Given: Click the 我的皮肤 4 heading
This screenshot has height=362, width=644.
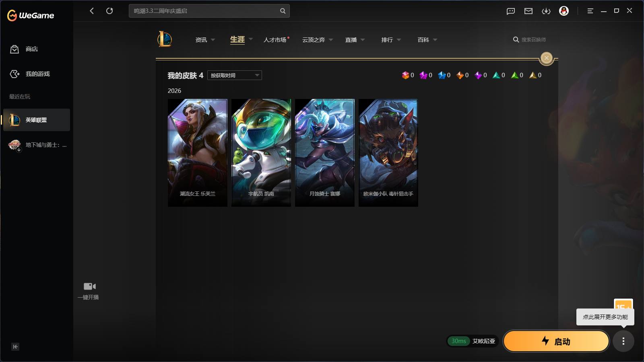Looking at the screenshot, I should (x=186, y=75).
